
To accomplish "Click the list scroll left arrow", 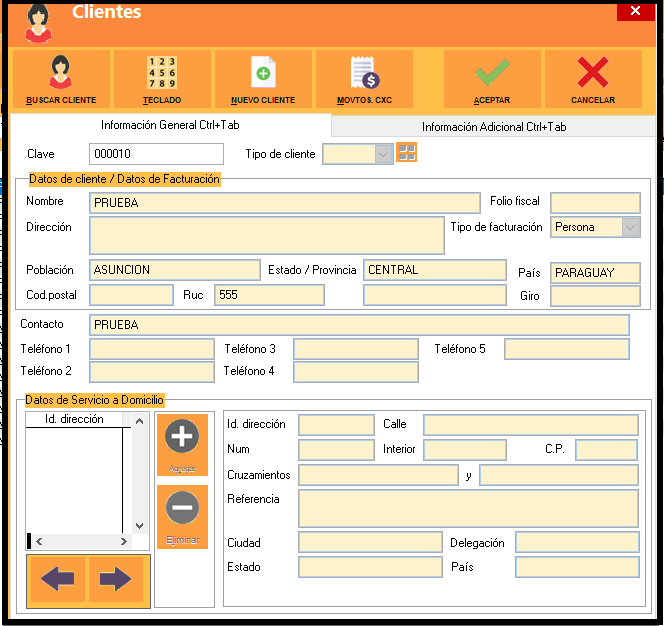I will pos(39,541).
